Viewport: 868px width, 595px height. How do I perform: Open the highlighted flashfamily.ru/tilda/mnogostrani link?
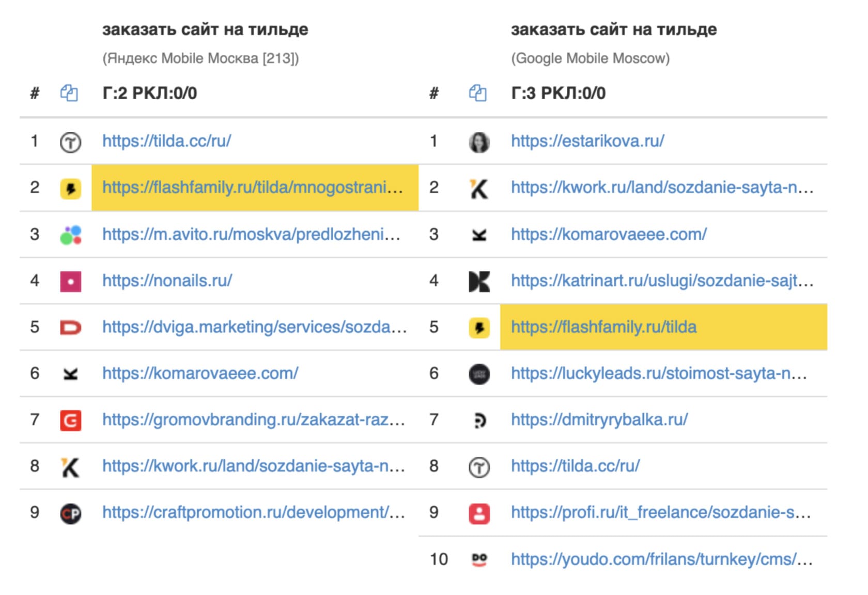click(252, 188)
